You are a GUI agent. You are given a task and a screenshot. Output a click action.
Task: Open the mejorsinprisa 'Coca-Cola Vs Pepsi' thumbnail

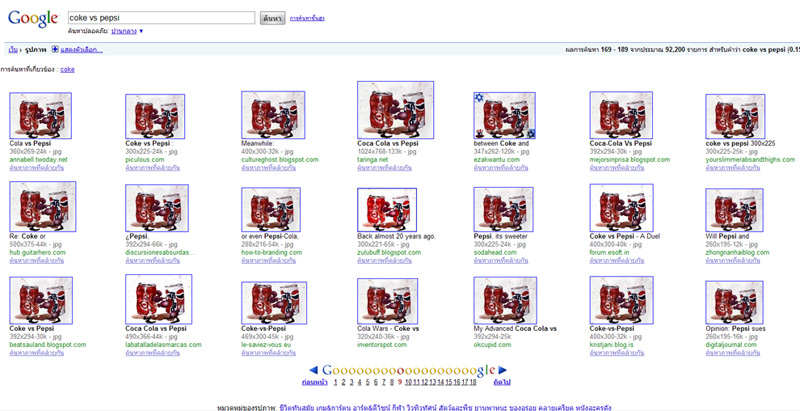coord(621,115)
